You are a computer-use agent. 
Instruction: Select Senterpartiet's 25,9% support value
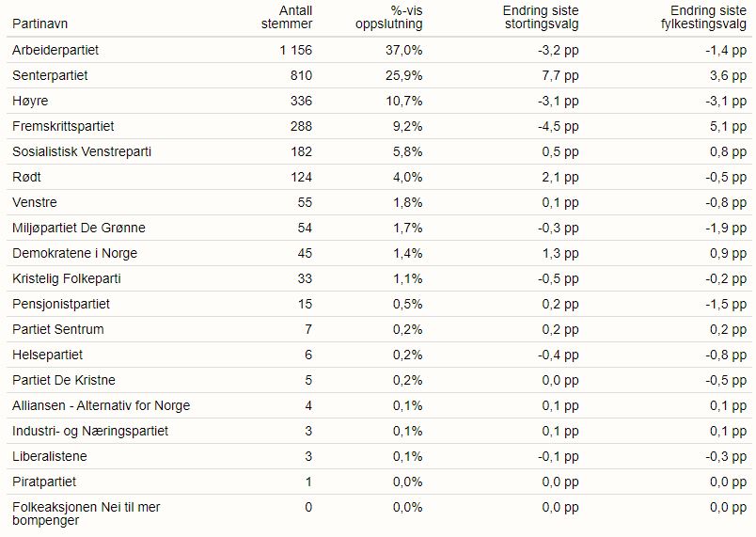404,75
